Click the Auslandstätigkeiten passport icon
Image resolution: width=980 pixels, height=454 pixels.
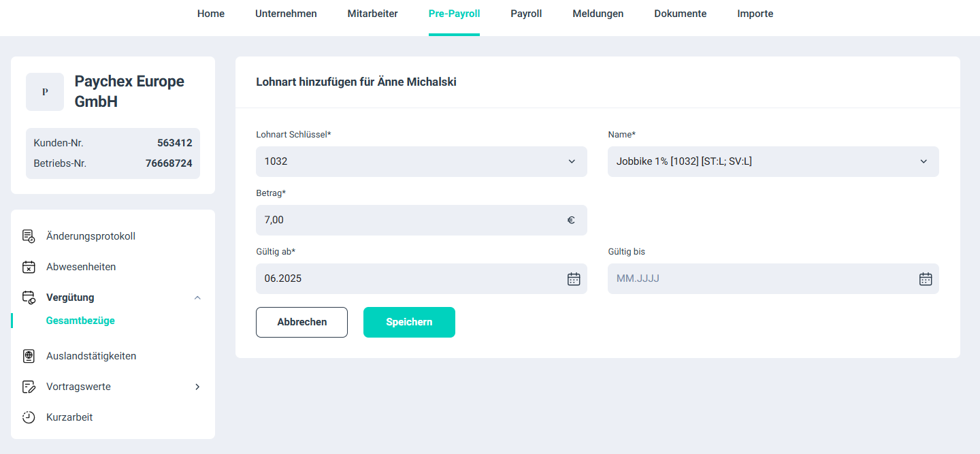click(x=29, y=355)
